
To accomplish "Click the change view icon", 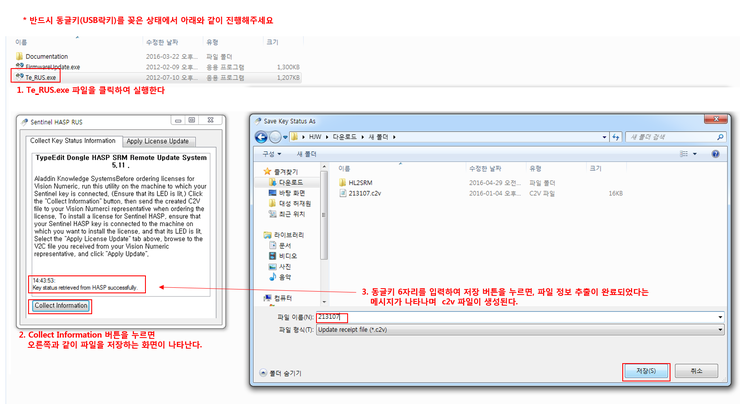I will [683, 154].
